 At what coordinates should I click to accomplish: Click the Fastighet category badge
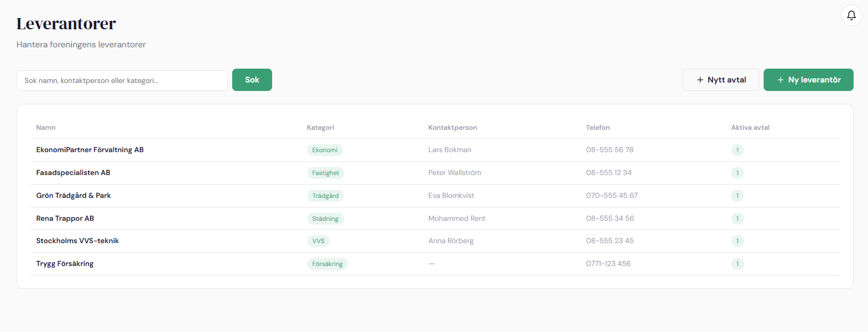tap(325, 173)
